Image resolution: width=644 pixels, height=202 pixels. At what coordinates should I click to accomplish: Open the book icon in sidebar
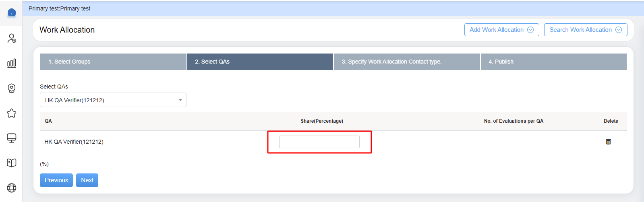[x=12, y=163]
